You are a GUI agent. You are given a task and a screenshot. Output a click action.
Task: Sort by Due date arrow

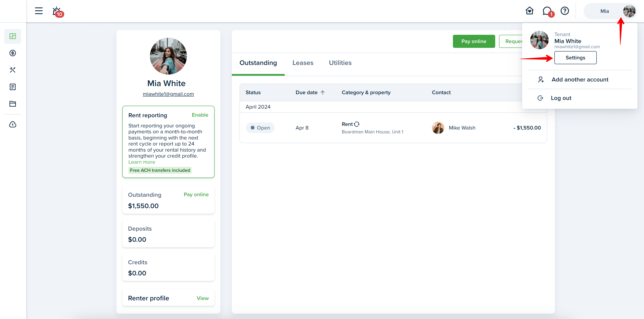tap(323, 92)
